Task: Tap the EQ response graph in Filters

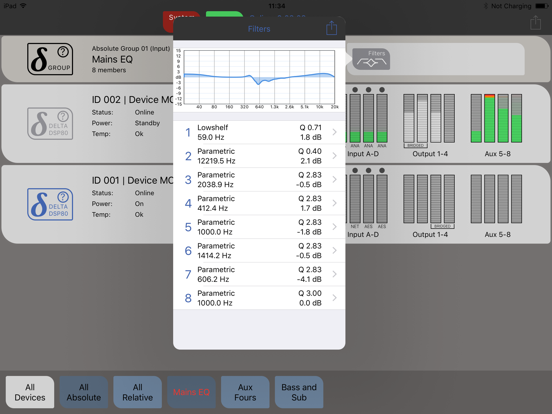Action: pyautogui.click(x=259, y=77)
